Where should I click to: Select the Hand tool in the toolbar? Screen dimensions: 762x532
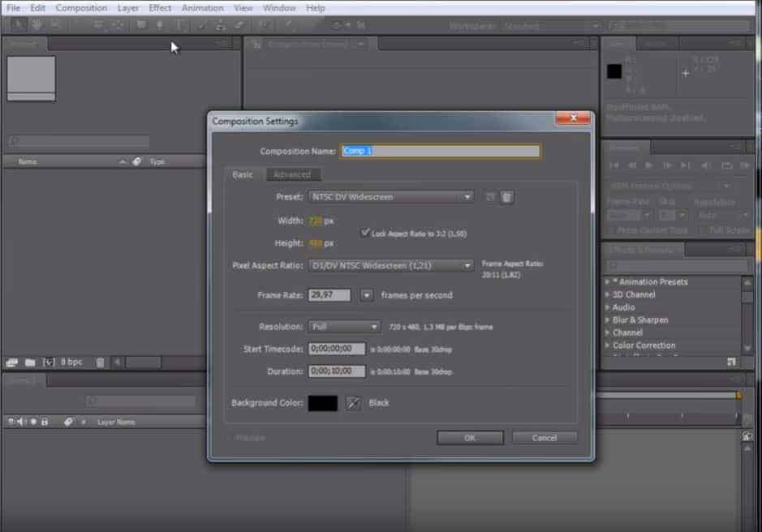37,25
